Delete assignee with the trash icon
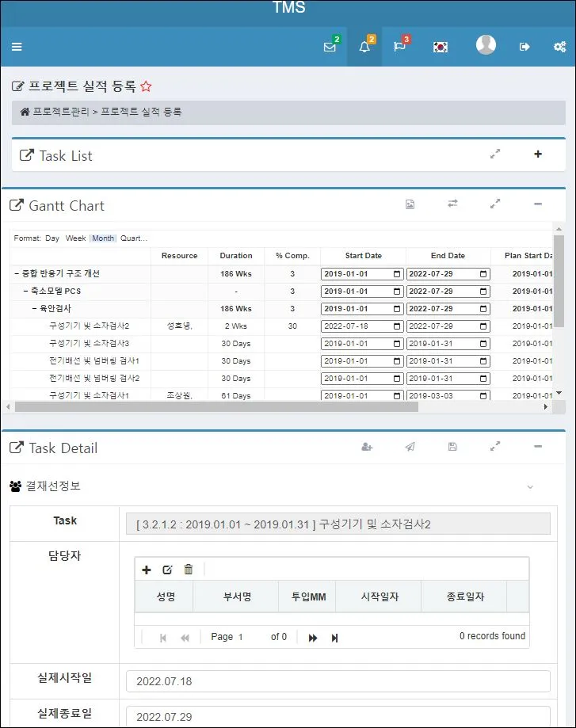 click(189, 570)
